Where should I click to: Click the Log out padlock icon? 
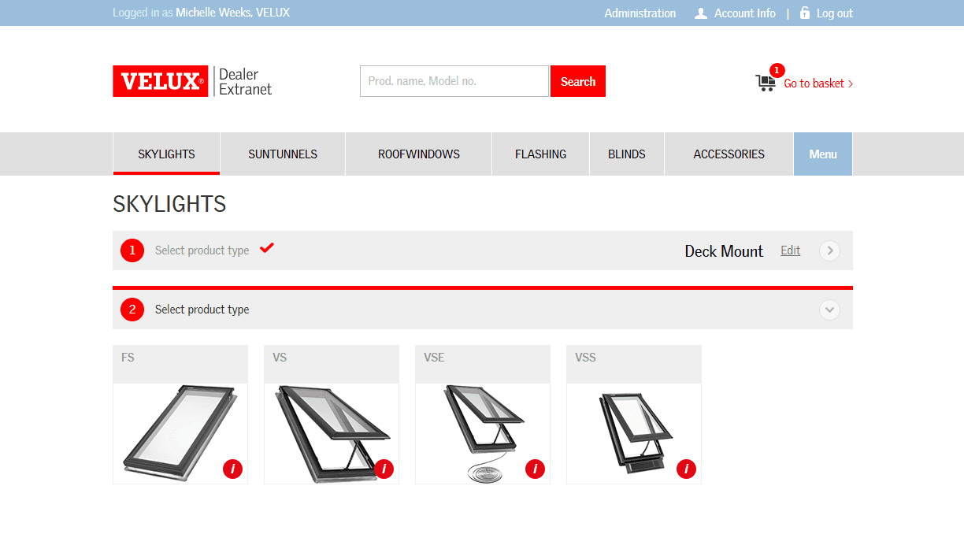(x=805, y=13)
